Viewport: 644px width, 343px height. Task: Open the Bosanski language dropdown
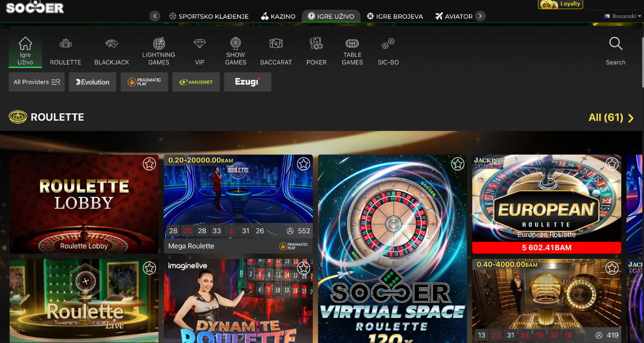[x=621, y=16]
